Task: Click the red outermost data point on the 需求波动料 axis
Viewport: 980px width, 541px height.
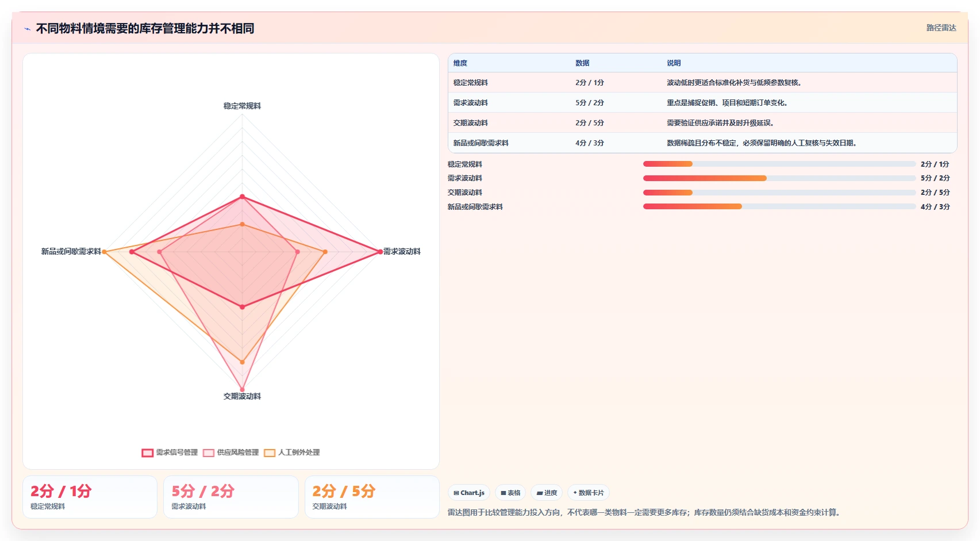Action: [x=380, y=252]
